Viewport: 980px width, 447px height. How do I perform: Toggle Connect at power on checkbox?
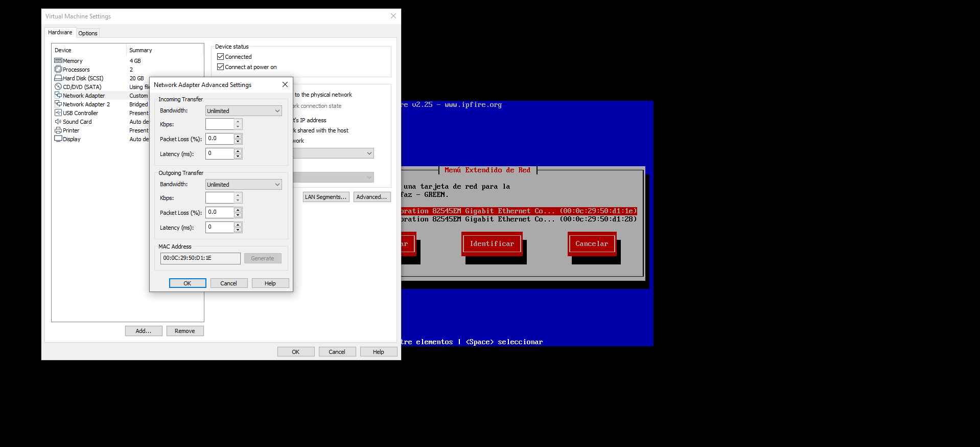(x=221, y=67)
